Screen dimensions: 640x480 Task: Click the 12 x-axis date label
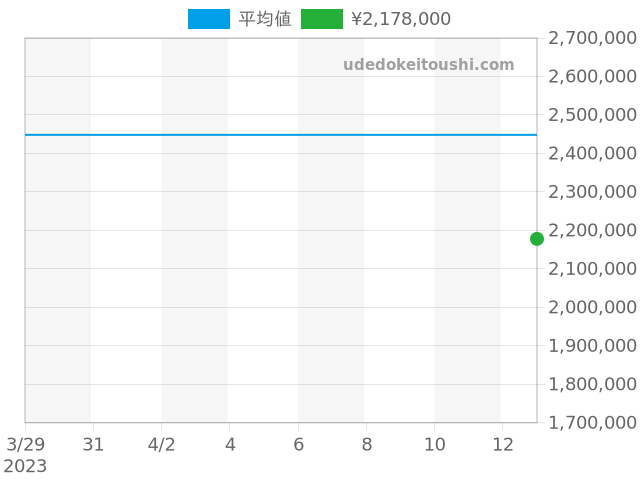pos(502,444)
